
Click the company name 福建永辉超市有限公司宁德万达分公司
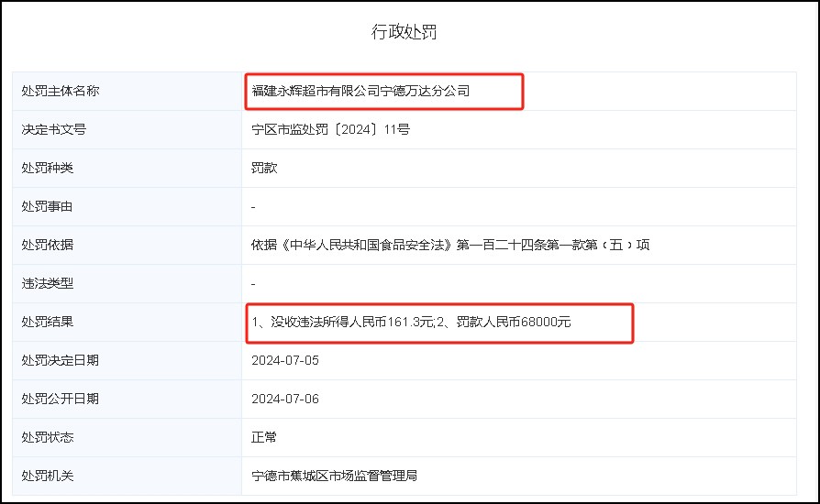(360, 91)
